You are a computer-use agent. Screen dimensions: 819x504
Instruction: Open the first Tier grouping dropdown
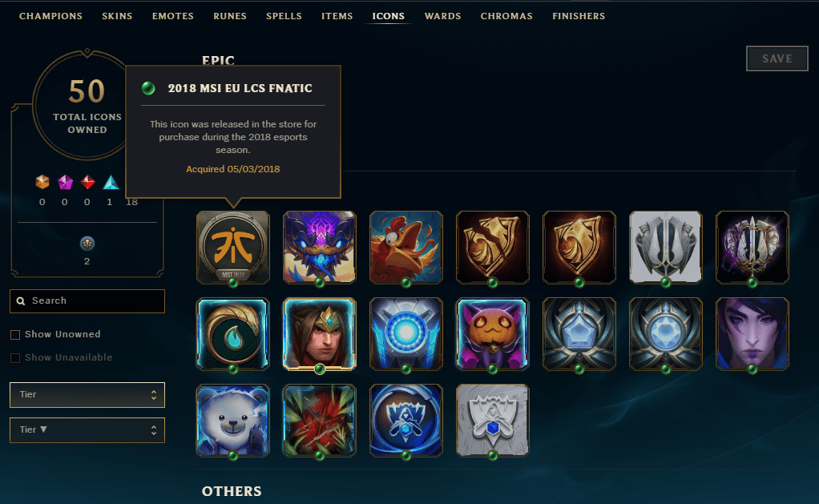tap(87, 395)
